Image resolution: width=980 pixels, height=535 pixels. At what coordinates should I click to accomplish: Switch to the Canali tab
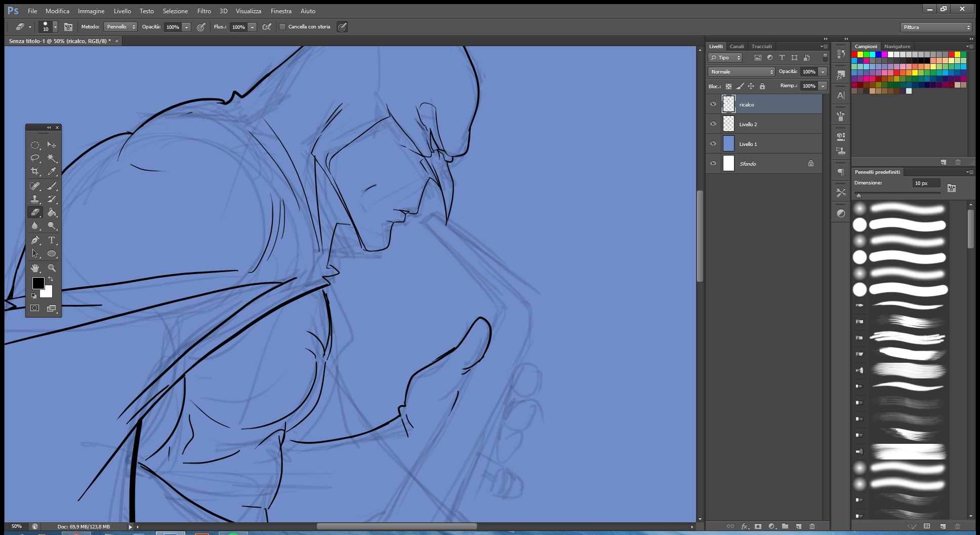[x=737, y=46]
